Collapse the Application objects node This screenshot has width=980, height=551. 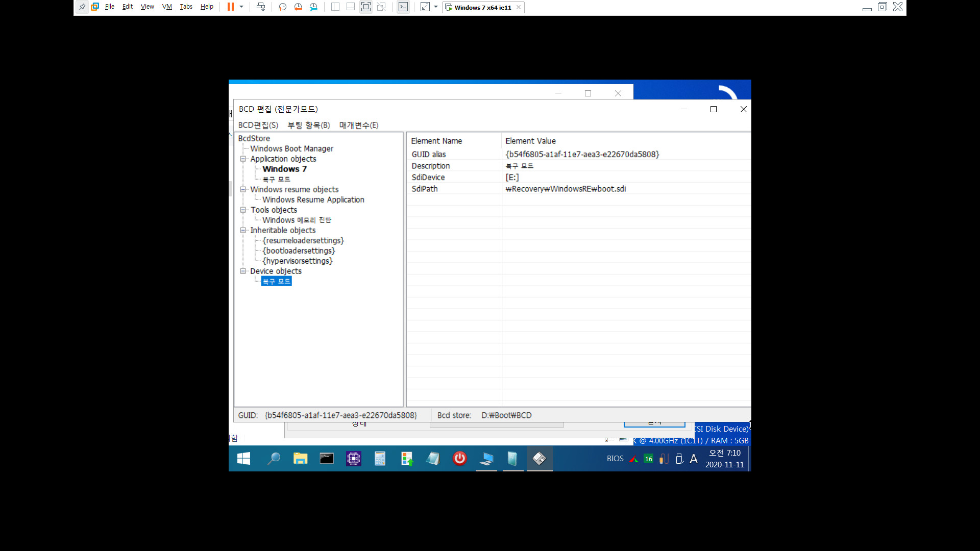click(x=243, y=159)
